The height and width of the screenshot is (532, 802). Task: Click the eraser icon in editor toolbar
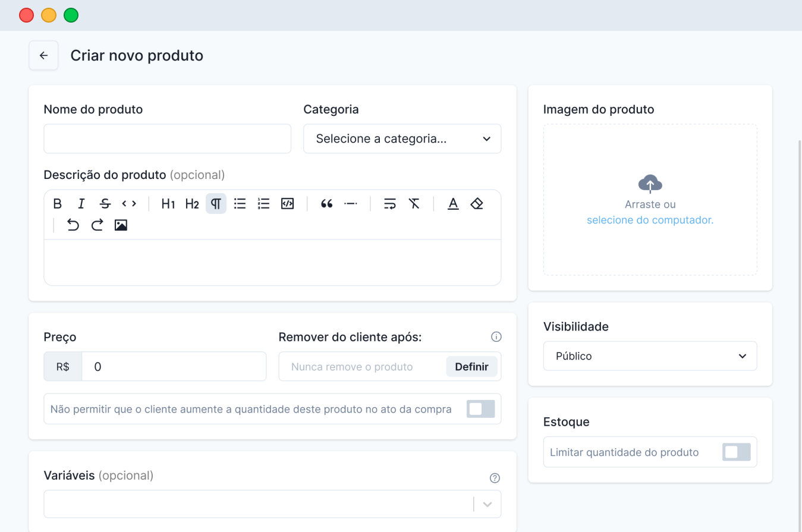click(x=477, y=204)
